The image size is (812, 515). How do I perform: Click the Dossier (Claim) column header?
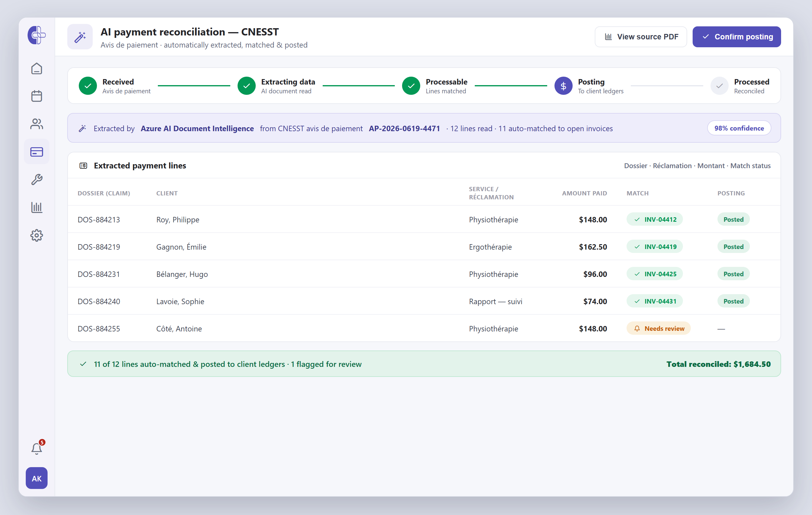pyautogui.click(x=104, y=193)
